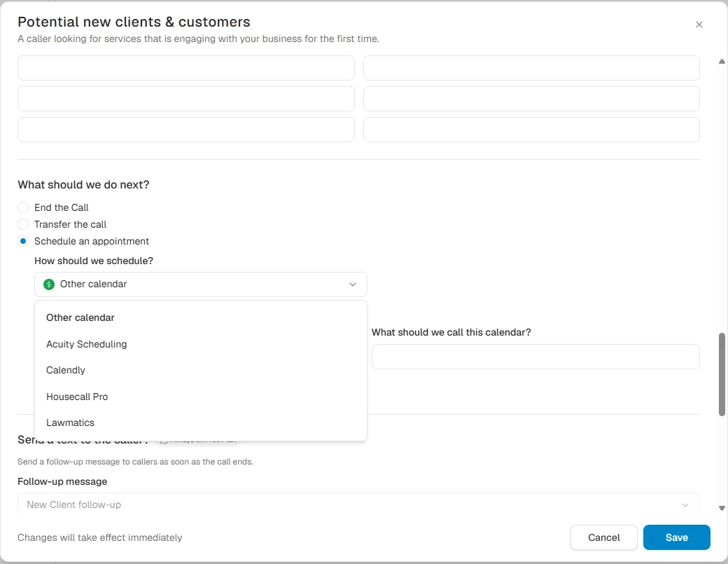The height and width of the screenshot is (564, 728).
Task: Click the third left empty input field
Action: click(185, 129)
